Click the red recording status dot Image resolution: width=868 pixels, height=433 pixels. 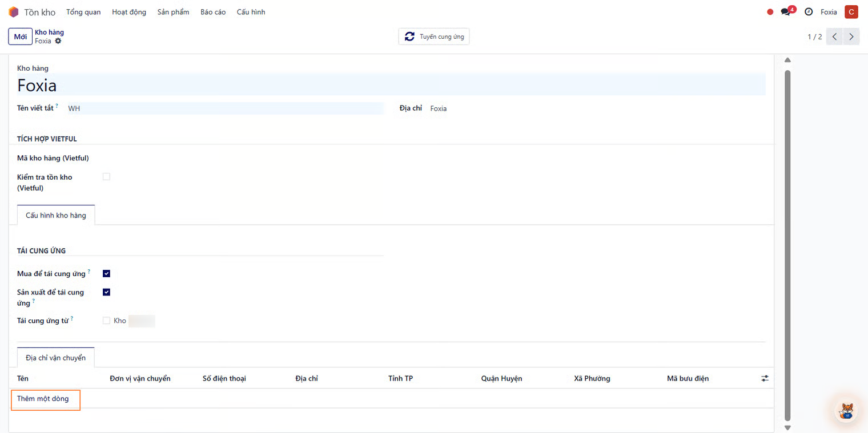pos(770,12)
